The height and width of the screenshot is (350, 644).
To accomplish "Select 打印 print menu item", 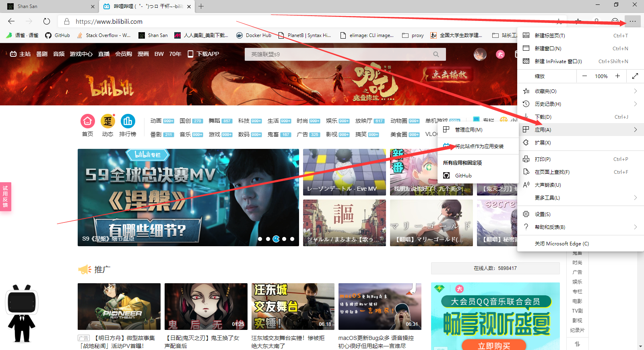I will 580,159.
